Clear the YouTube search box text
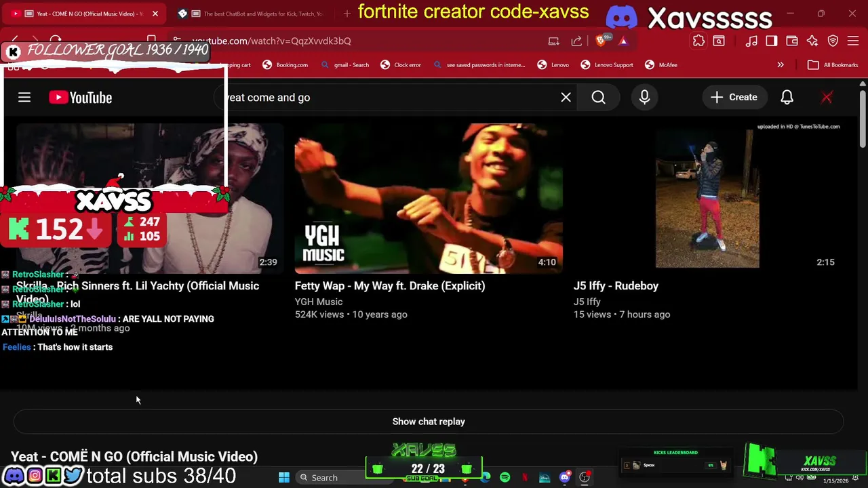The height and width of the screenshot is (488, 868). 566,98
